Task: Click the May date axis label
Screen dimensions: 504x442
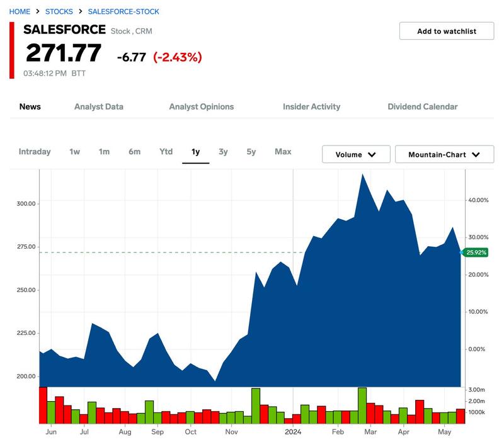Action: [445, 433]
